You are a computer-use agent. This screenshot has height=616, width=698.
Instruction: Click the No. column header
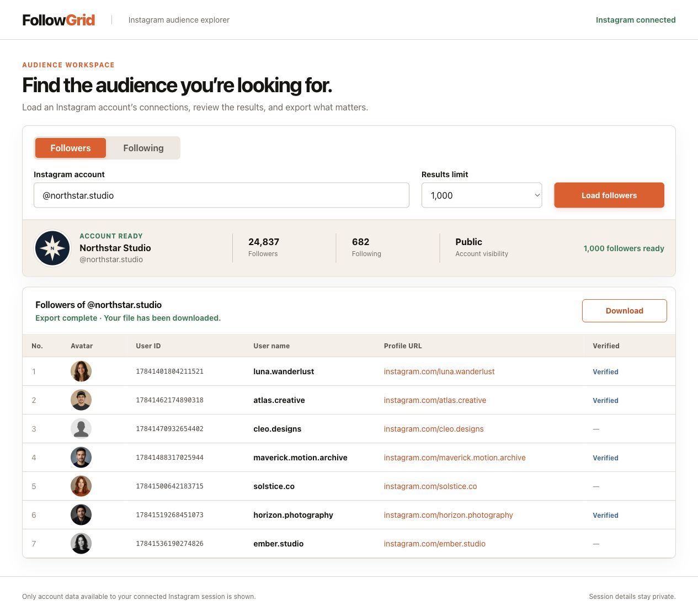(37, 346)
